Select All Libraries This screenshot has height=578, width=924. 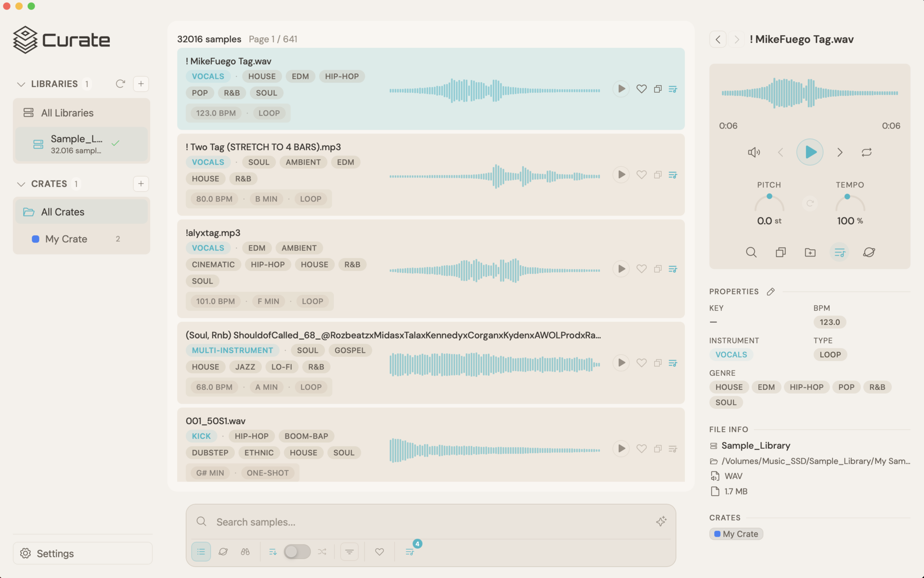(81, 113)
